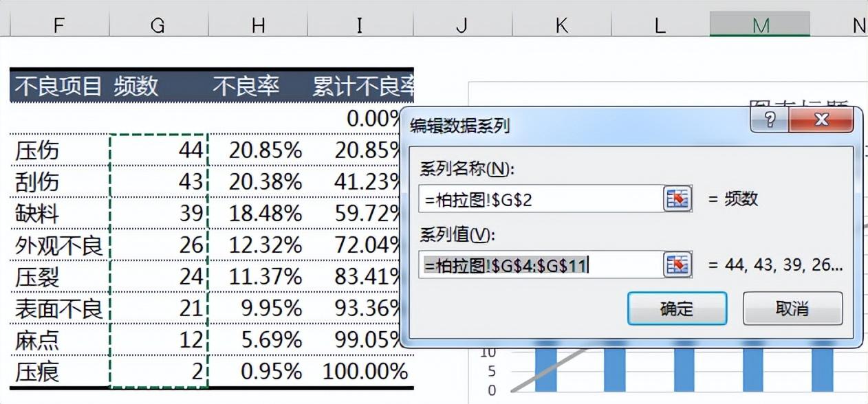Select column J header
This screenshot has height=404, width=868.
462,25
